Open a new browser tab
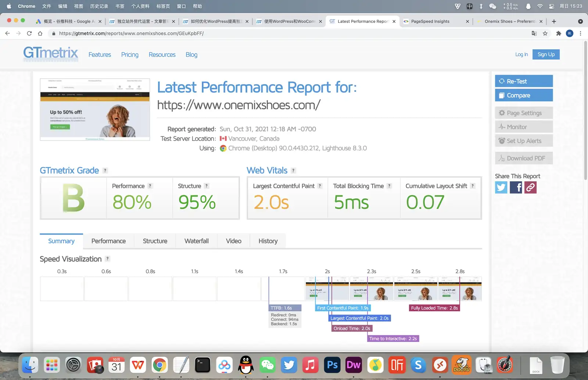This screenshot has width=588, height=380. (x=554, y=21)
